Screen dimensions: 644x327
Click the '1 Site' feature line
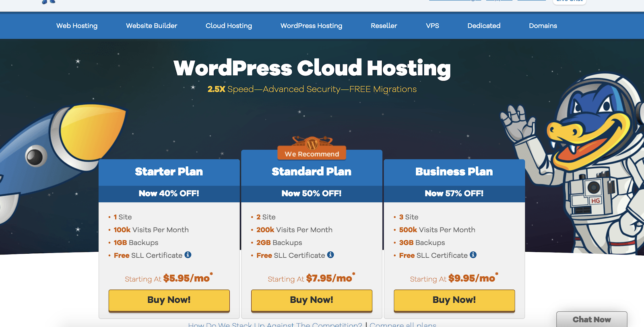click(123, 217)
